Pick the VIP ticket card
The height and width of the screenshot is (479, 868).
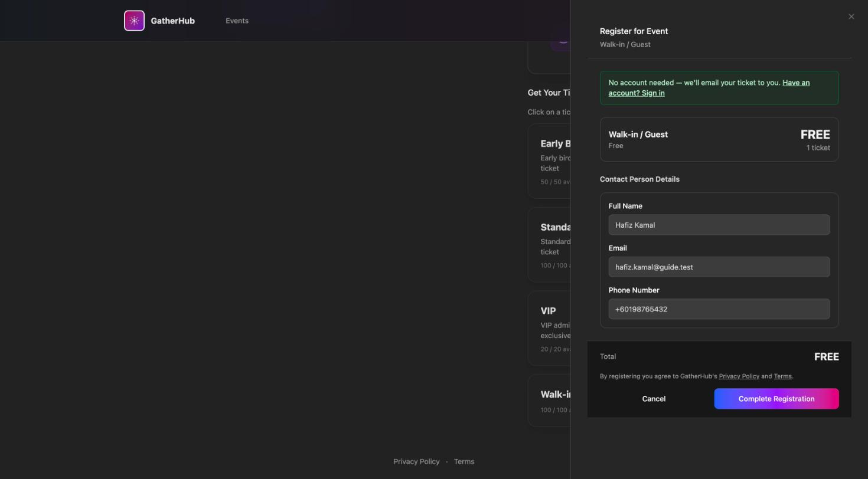[549, 329]
